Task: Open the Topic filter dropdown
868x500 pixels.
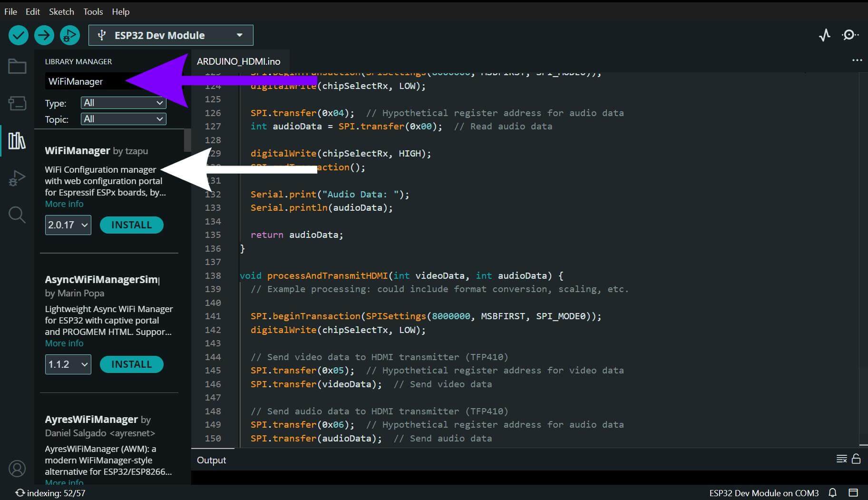Action: [124, 119]
